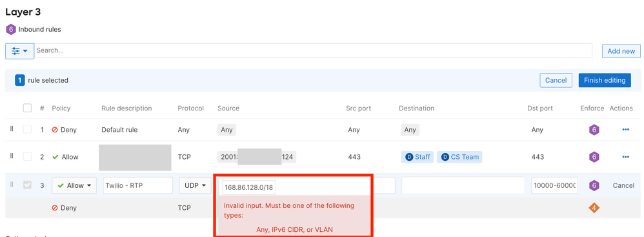Click the TCP protocol cell of rule 2
644x237 pixels.
click(x=185, y=157)
